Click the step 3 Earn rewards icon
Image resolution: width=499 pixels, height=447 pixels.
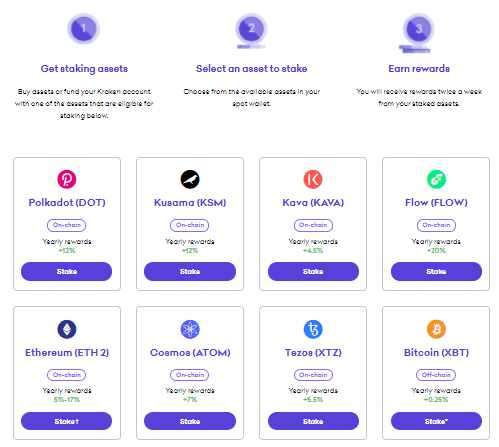(x=419, y=33)
